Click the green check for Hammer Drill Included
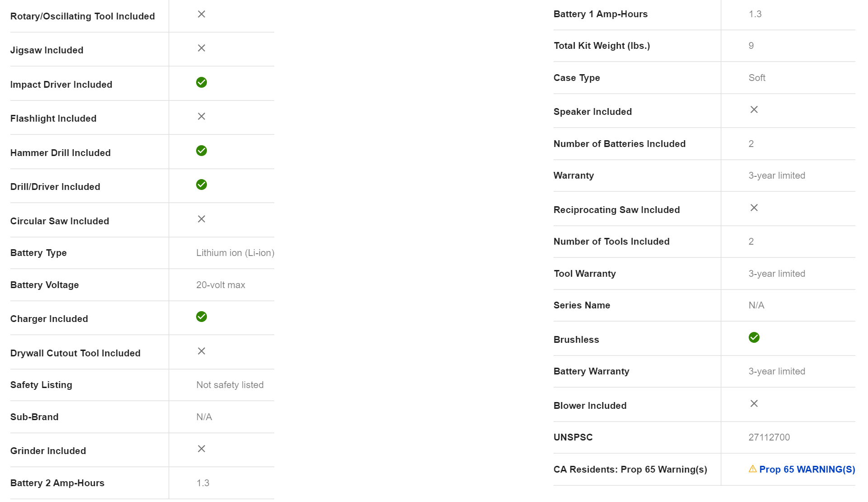 [202, 151]
